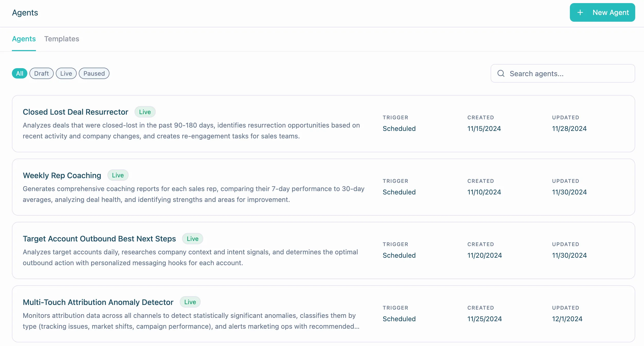Select the Agents tab
644x346 pixels.
24,39
